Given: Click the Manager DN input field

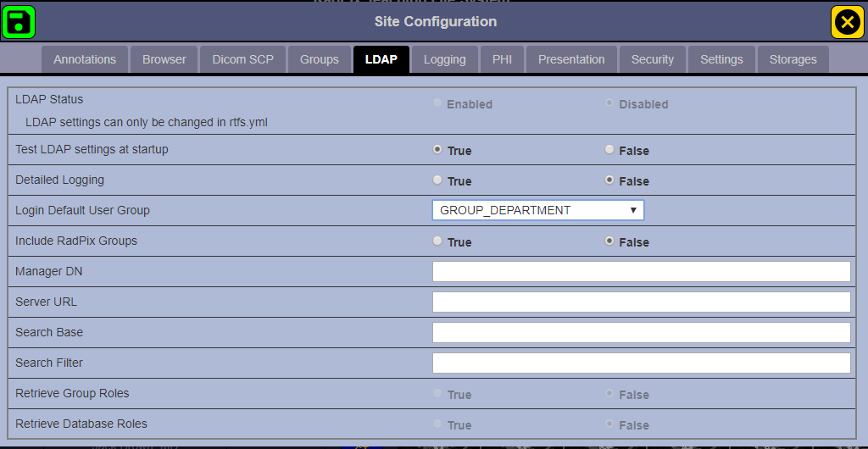Looking at the screenshot, I should point(641,271).
